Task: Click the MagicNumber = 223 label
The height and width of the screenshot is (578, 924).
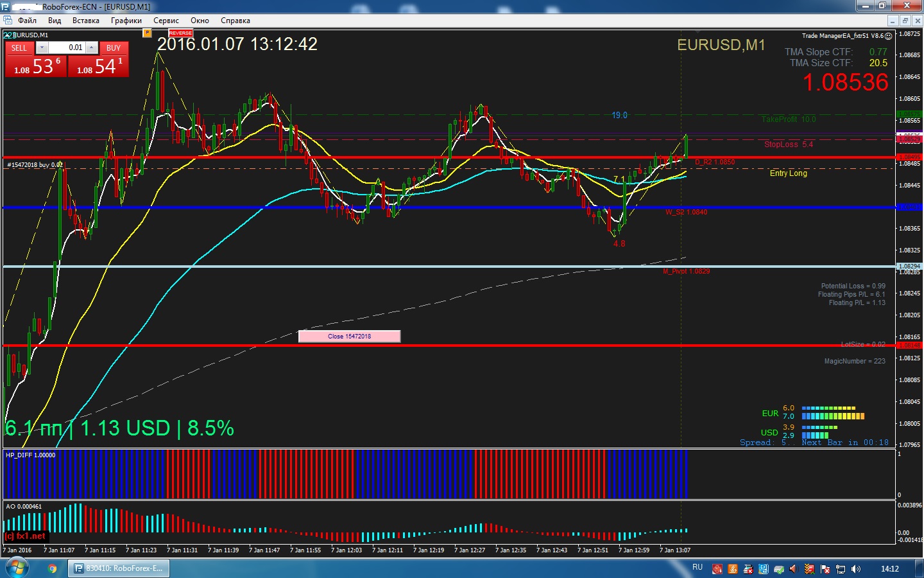Action: [855, 361]
